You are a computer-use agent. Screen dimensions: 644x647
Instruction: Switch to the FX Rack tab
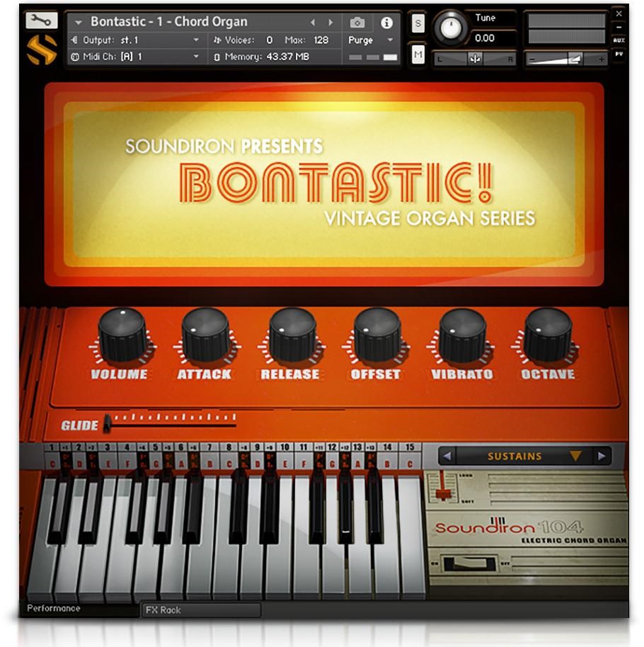pyautogui.click(x=201, y=610)
